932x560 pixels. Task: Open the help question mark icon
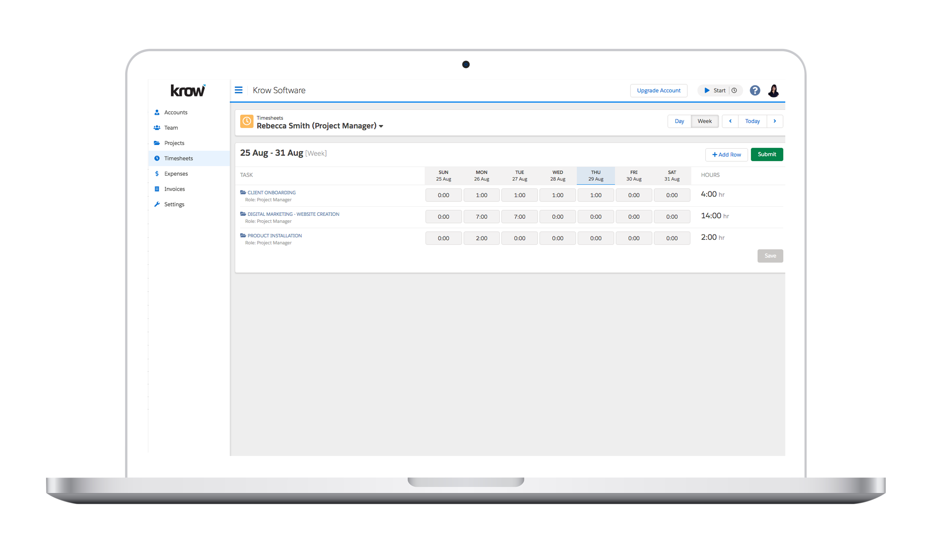(754, 91)
